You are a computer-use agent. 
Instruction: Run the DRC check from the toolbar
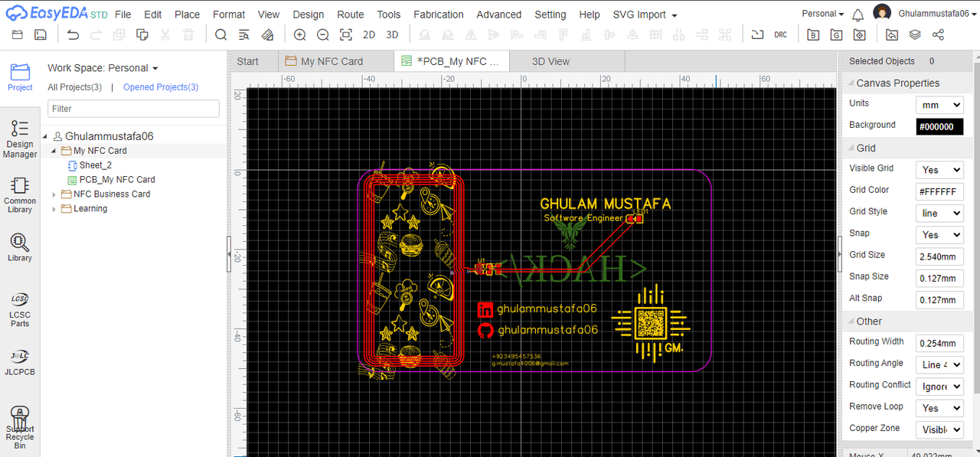pos(780,34)
